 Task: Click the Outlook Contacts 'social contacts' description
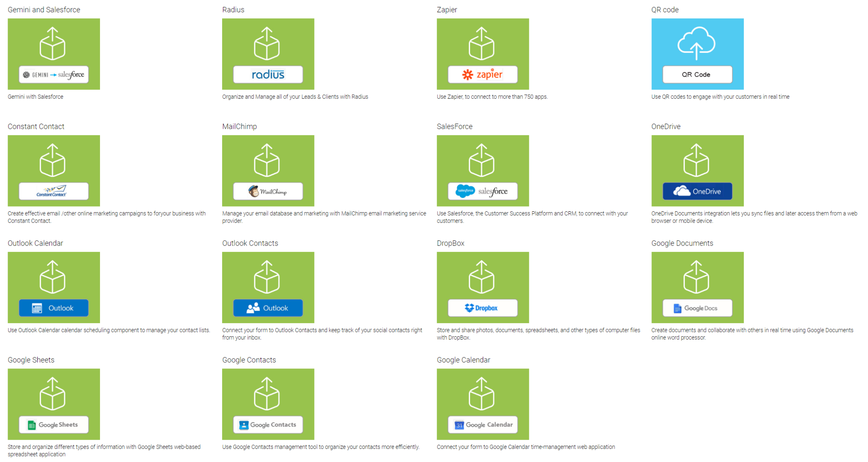(322, 334)
